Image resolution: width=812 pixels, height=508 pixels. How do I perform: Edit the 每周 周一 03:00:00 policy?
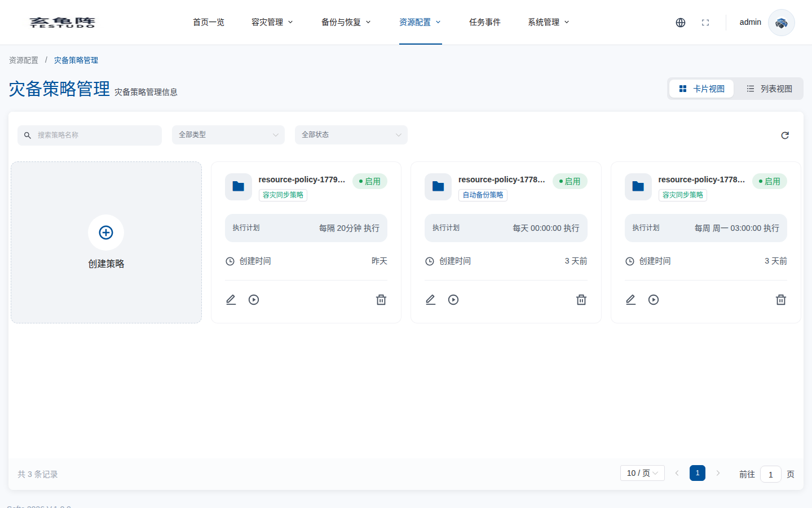point(631,300)
